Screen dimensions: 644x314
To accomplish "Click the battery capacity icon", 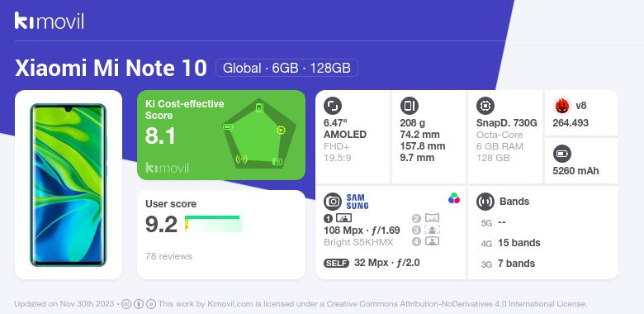I will 561,155.
